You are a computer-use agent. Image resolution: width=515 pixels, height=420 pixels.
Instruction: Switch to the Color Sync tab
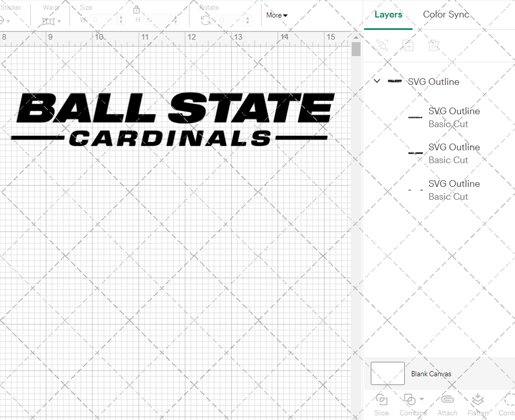tap(446, 14)
